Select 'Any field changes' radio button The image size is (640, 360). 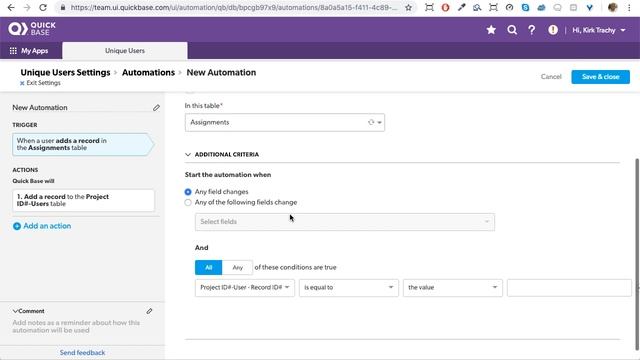coord(188,192)
